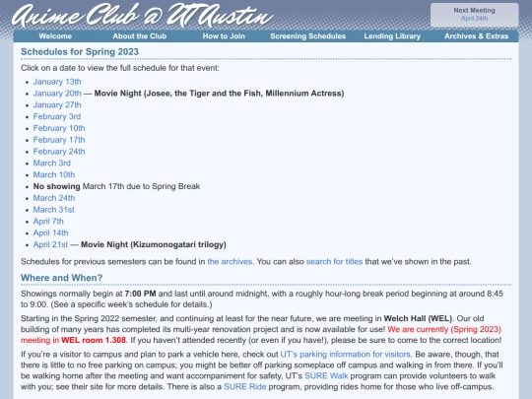Open the Welcome menu item
The width and height of the screenshot is (532, 399).
55,36
